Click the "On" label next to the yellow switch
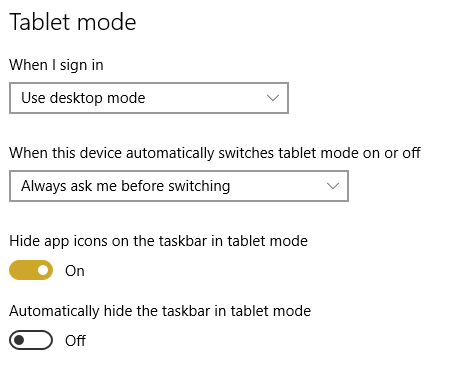 tap(75, 271)
